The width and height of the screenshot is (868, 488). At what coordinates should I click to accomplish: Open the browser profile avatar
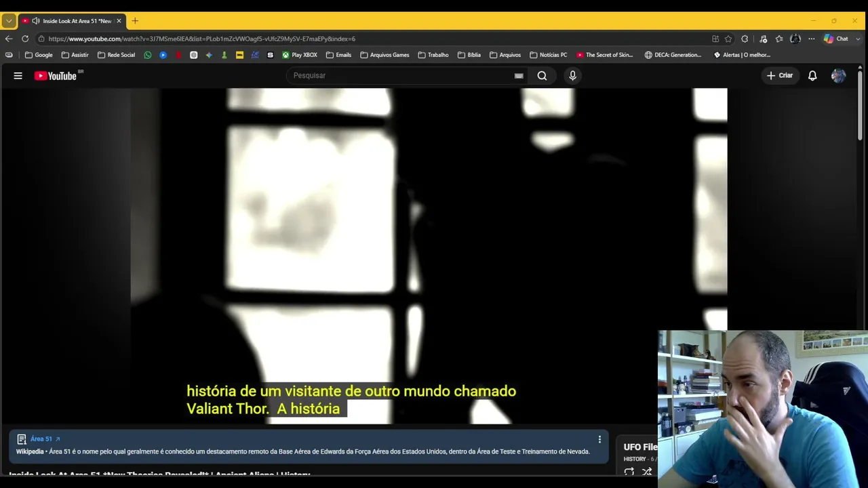[x=795, y=39]
